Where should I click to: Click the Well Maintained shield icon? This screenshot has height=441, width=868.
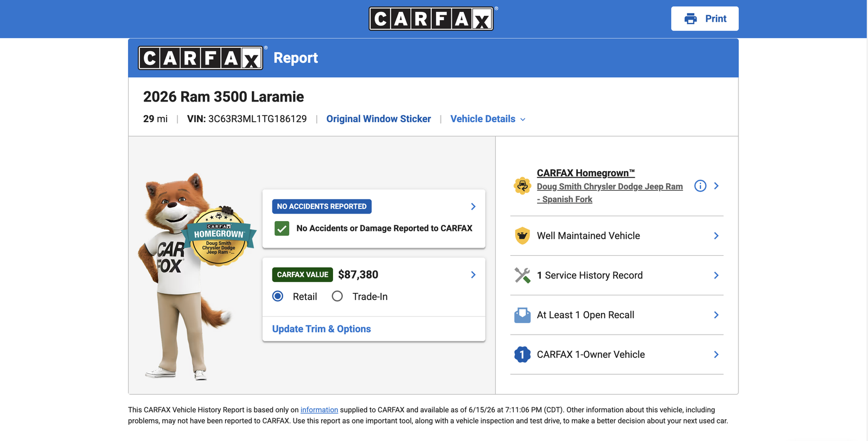tap(522, 236)
